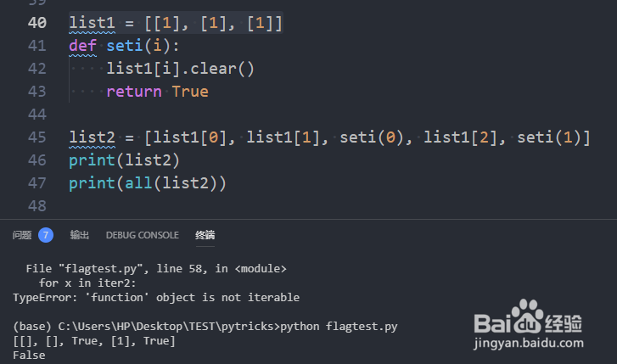Click line number 45 in gutter
This screenshot has height=364, width=617.
click(x=37, y=137)
